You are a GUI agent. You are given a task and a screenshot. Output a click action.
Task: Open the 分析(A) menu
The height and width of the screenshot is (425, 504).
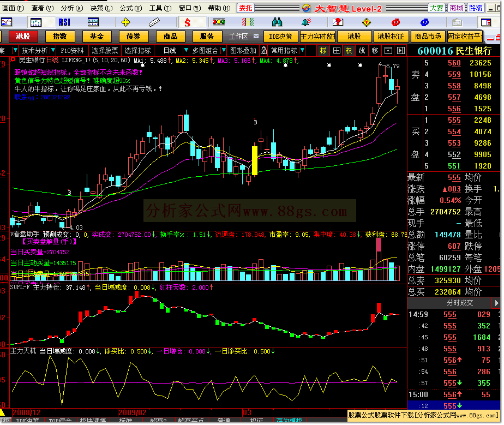click(x=72, y=8)
